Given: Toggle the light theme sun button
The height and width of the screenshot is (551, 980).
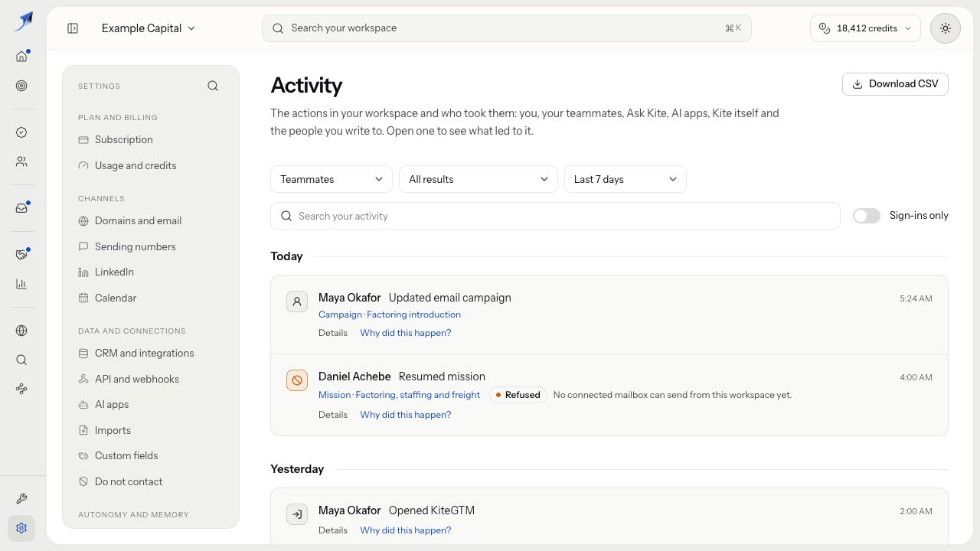Looking at the screenshot, I should click(x=946, y=28).
